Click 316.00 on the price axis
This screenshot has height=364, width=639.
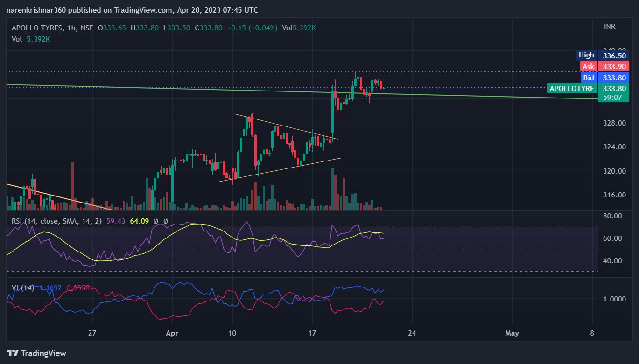click(x=615, y=195)
